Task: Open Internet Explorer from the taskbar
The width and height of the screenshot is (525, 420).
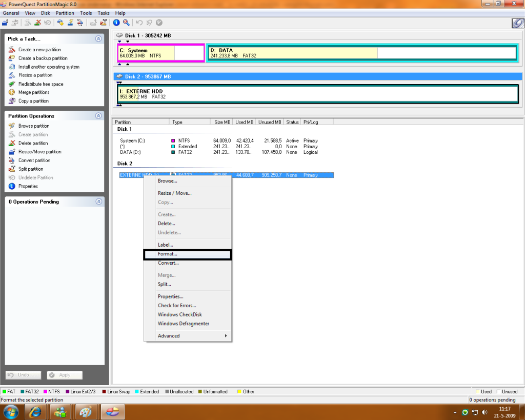Action: coord(35,412)
